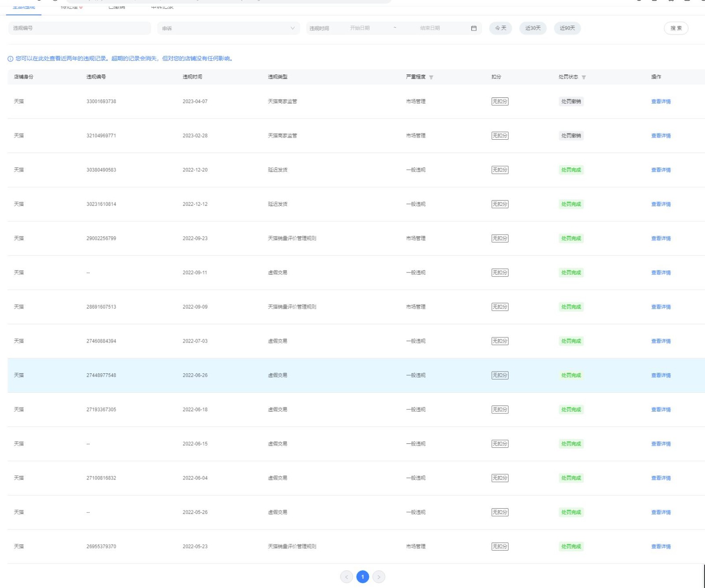Screen dimensions: 705x588
Task: Click the 处罚撤销 status on the 2023-02-28 row
Action: tap(571, 136)
